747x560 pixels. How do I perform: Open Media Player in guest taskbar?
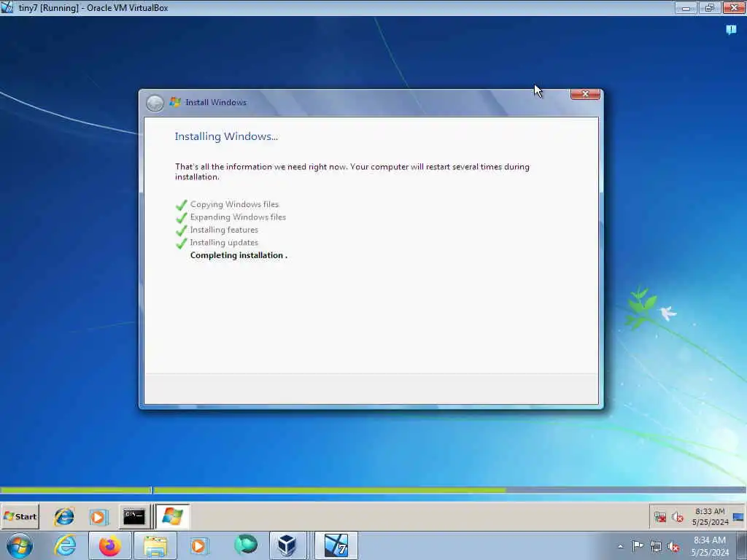(98, 517)
